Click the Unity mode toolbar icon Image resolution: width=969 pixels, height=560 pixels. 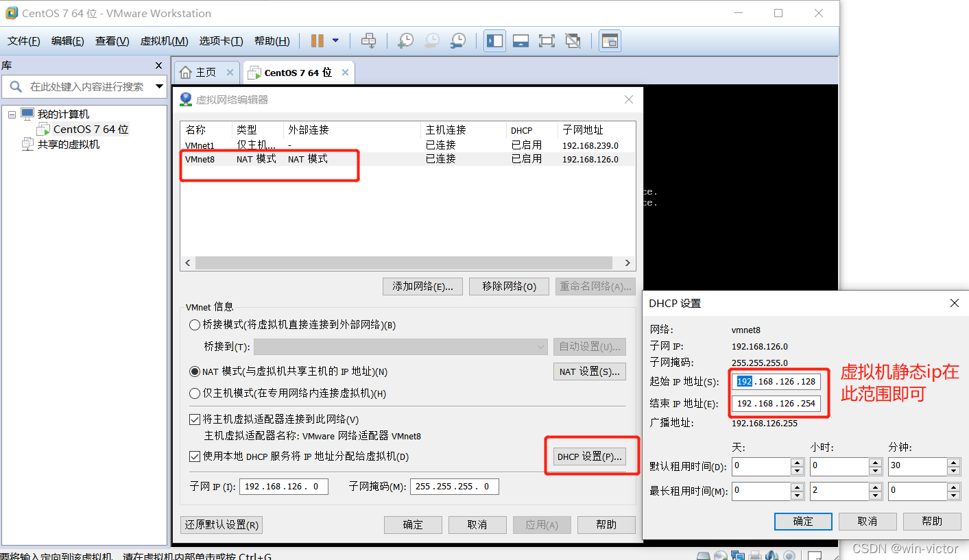click(573, 41)
